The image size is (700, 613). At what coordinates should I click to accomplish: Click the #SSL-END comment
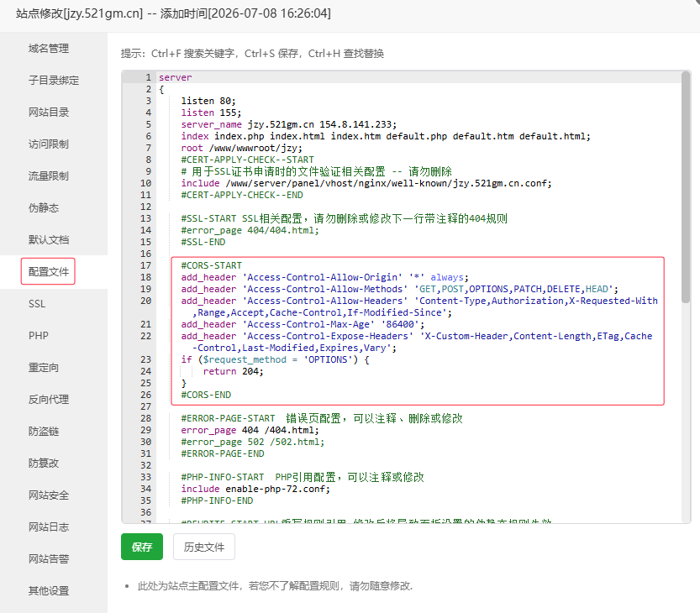(203, 242)
